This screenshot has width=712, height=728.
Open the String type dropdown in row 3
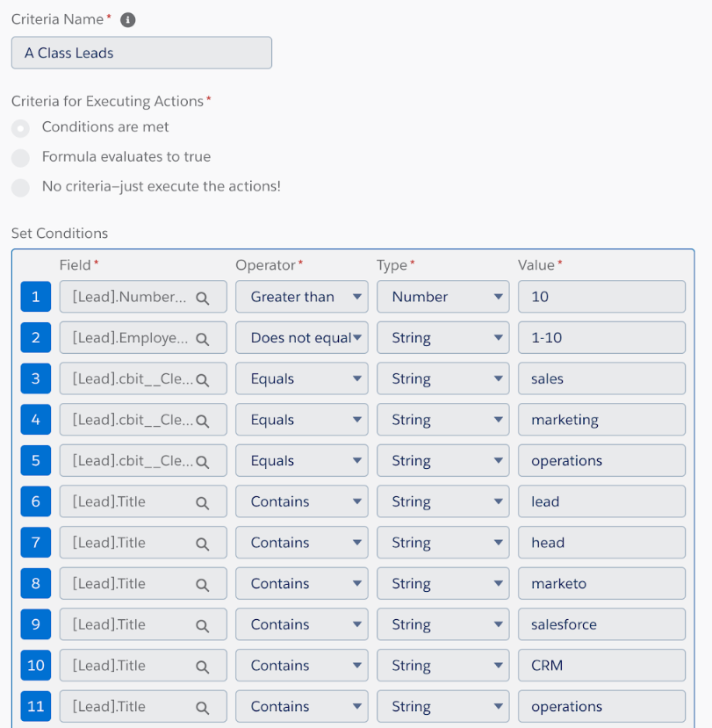click(x=442, y=378)
